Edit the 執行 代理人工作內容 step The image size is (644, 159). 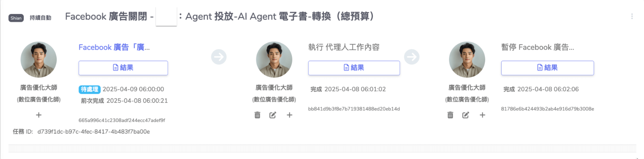click(273, 115)
